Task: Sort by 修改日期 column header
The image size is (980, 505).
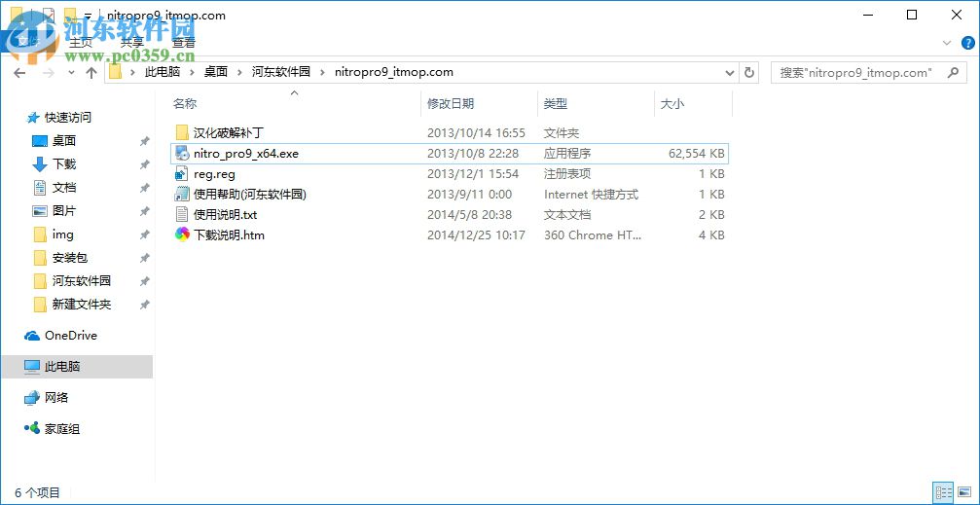Action: tap(451, 104)
